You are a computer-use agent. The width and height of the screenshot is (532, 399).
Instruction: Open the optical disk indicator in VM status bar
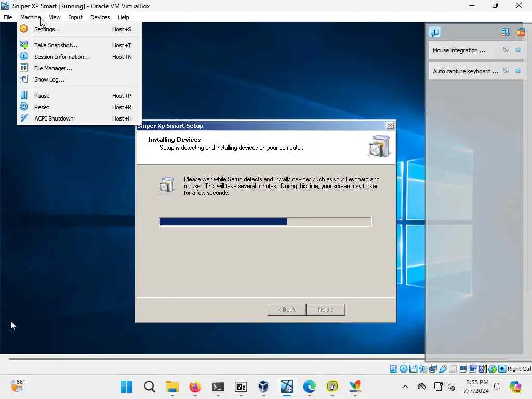pos(403,369)
